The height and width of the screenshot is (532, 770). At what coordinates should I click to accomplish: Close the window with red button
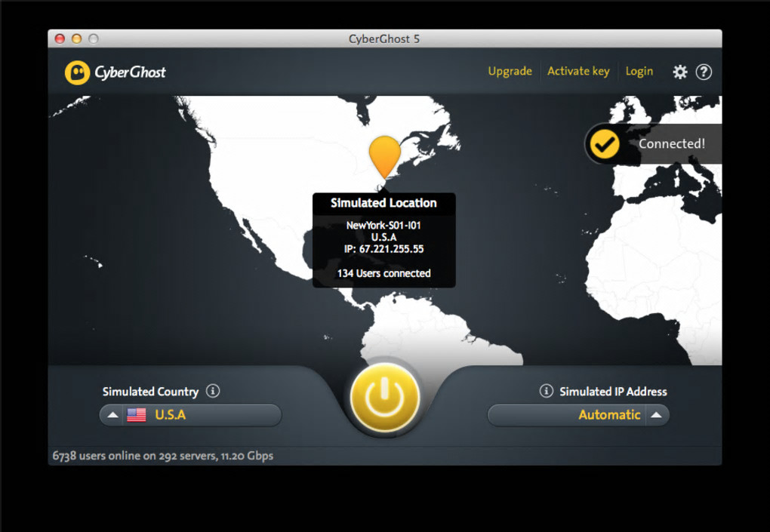coord(60,38)
